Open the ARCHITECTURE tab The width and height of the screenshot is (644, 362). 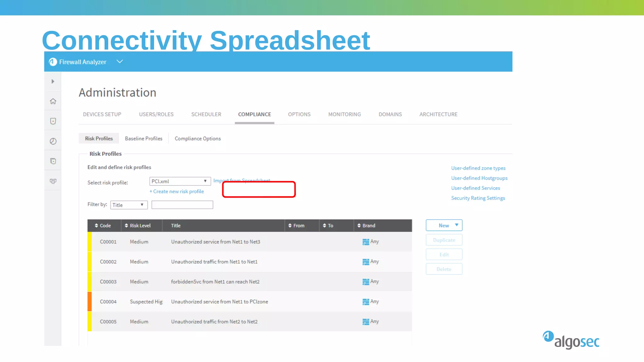point(438,114)
